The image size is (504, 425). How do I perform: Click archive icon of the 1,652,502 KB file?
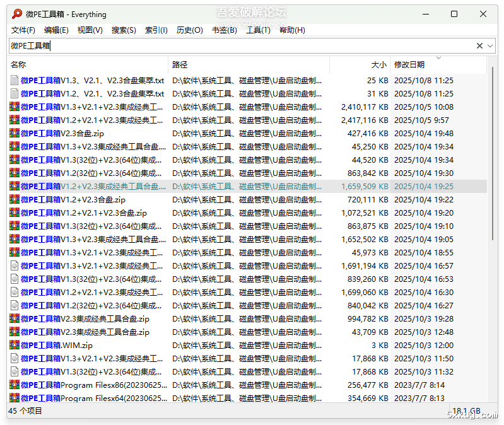point(15,240)
